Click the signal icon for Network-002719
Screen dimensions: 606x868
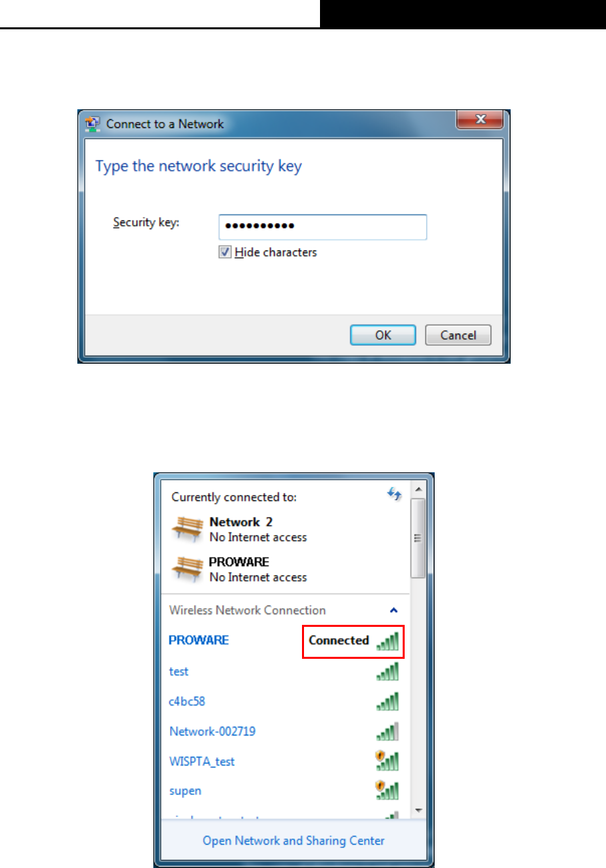[x=388, y=731]
